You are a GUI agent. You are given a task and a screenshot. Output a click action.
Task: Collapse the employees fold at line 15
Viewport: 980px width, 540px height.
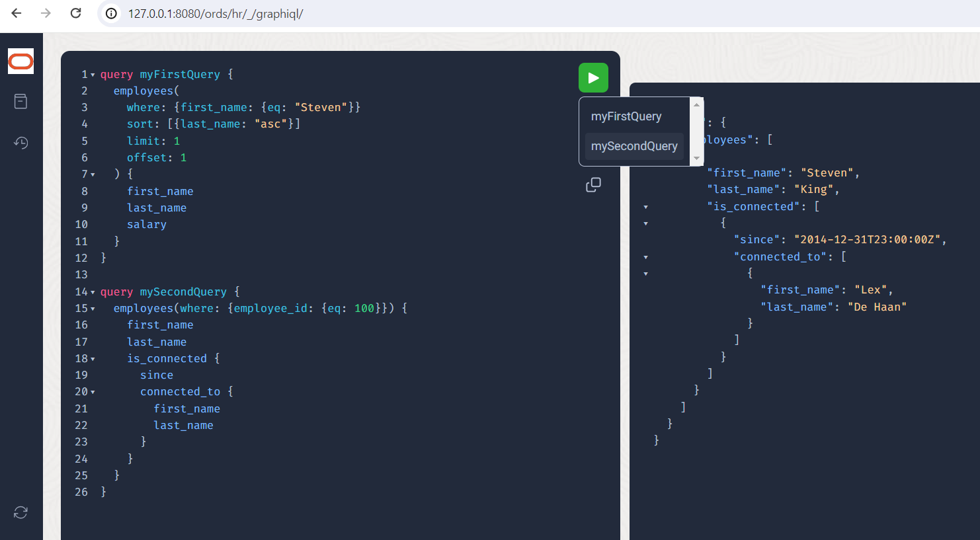(93, 308)
